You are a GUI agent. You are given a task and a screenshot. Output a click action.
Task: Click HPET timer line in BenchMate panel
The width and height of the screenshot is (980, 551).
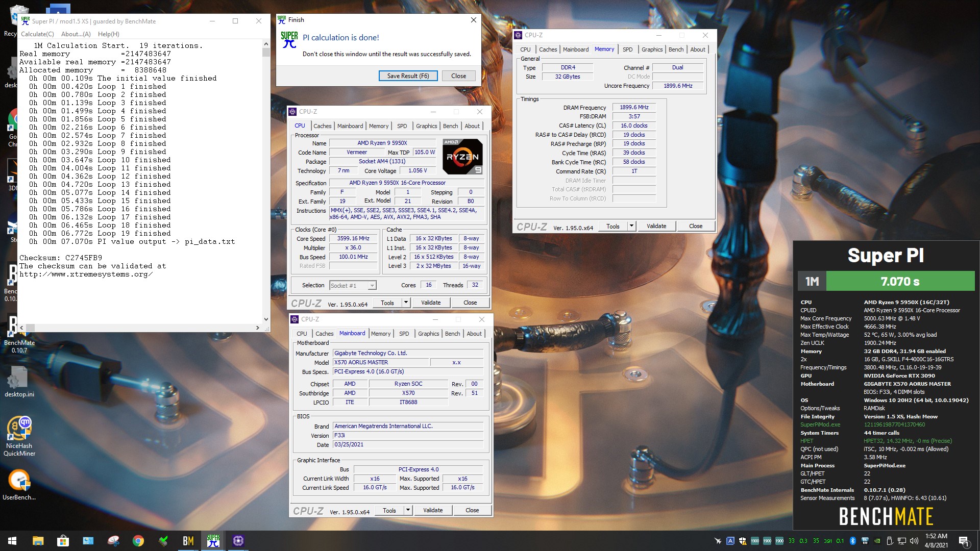(876, 441)
